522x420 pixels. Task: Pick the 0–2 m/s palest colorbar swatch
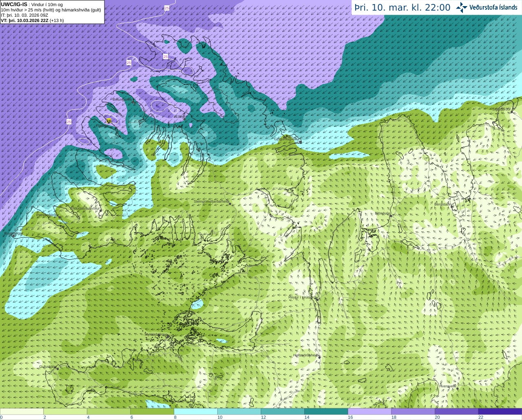click(22, 411)
